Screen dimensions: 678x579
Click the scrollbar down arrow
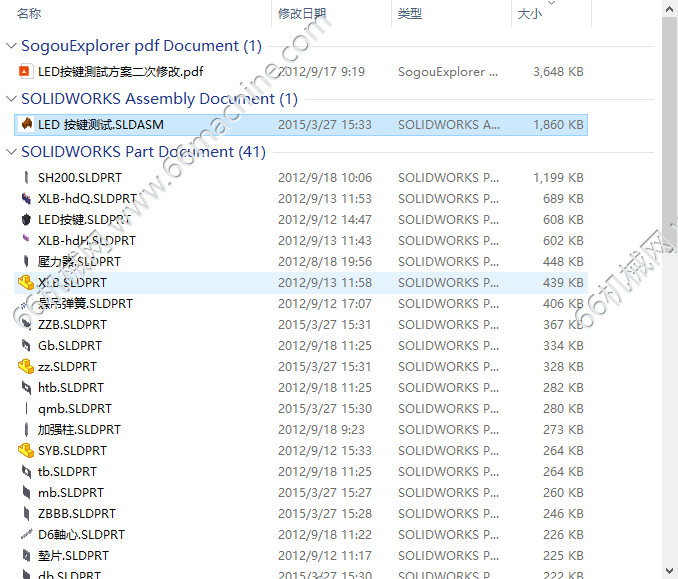coord(670,570)
